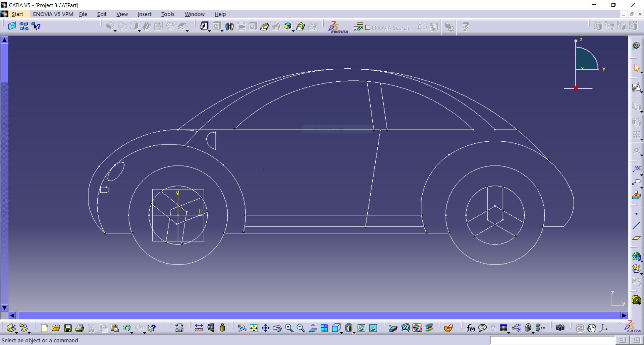Click the vertical scrollbar up arrow
This screenshot has width=644, height=345.
4,40
